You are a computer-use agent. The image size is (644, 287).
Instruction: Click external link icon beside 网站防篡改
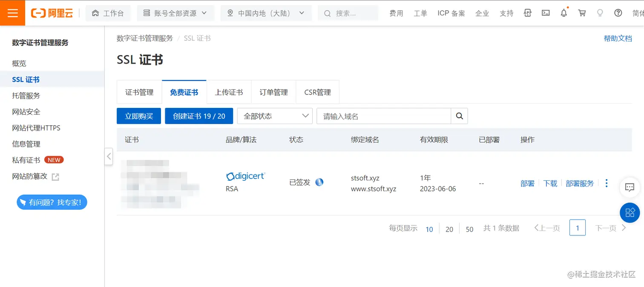pos(55,177)
